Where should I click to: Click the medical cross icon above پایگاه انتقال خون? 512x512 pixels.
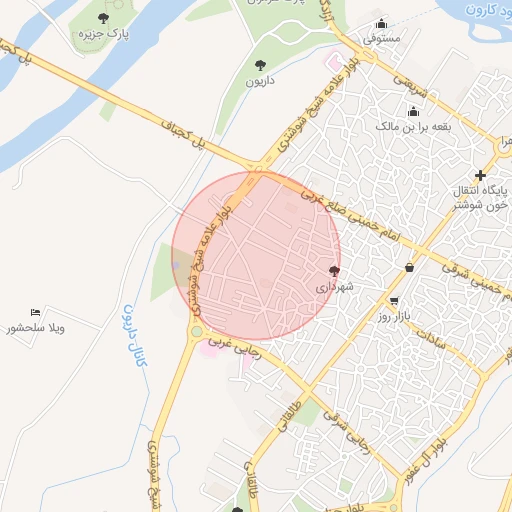tap(480, 175)
